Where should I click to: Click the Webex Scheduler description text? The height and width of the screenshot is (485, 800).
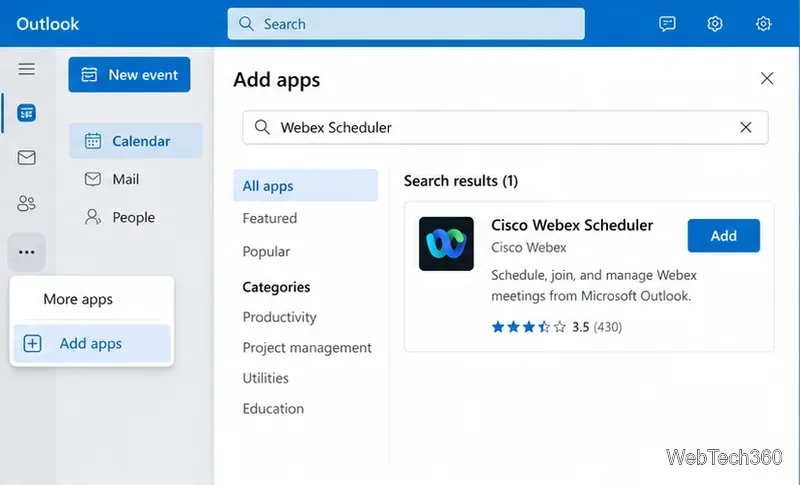coord(593,286)
